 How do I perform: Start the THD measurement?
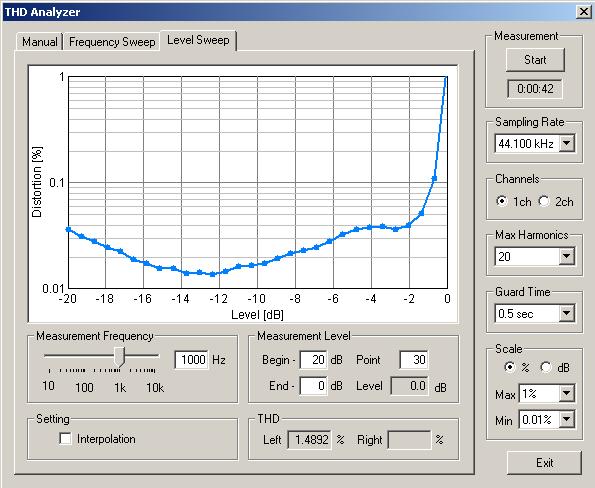535,60
